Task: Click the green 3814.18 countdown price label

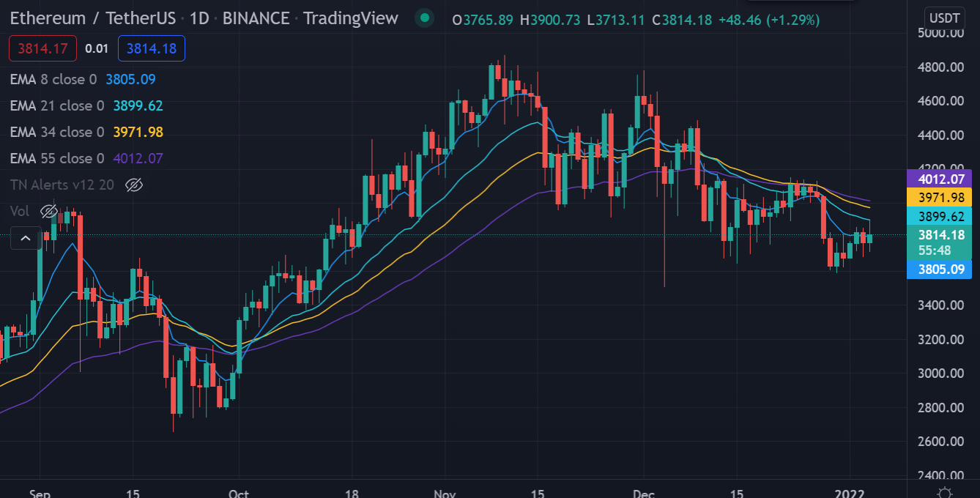Action: (940, 236)
